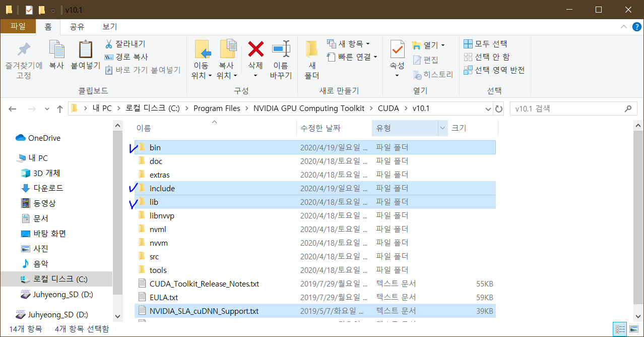The width and height of the screenshot is (644, 337).
Task: Create 새 폴더 (New folder)
Action: tap(312, 60)
